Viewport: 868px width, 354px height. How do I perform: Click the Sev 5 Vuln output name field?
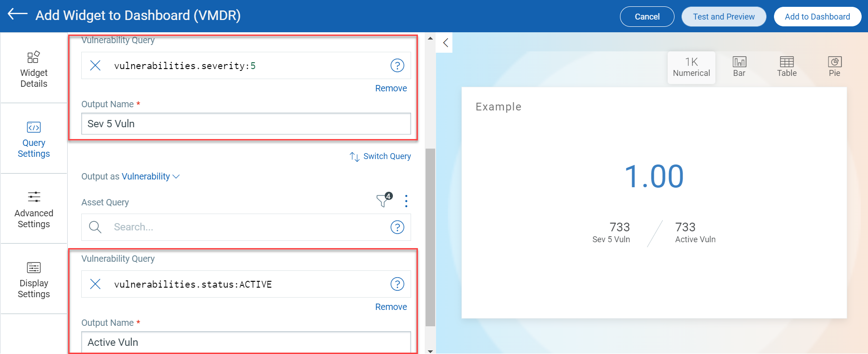pos(246,124)
